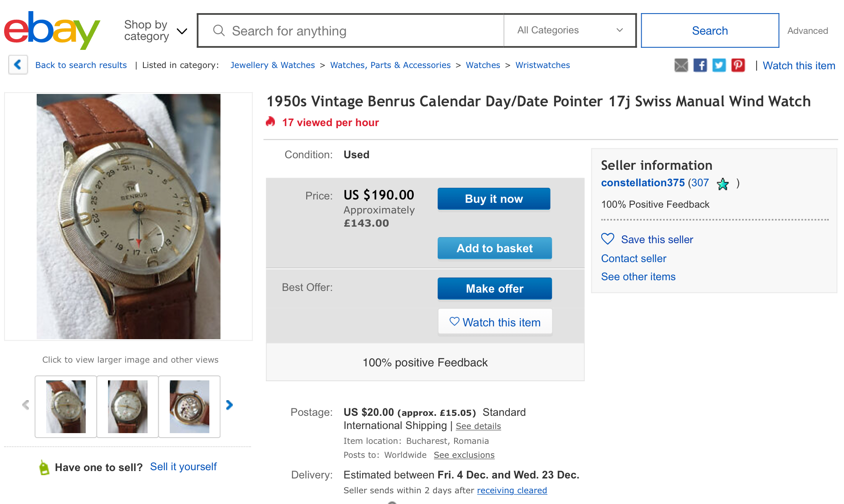Show previous thumbnails with left arrow
844x504 pixels.
tap(26, 405)
